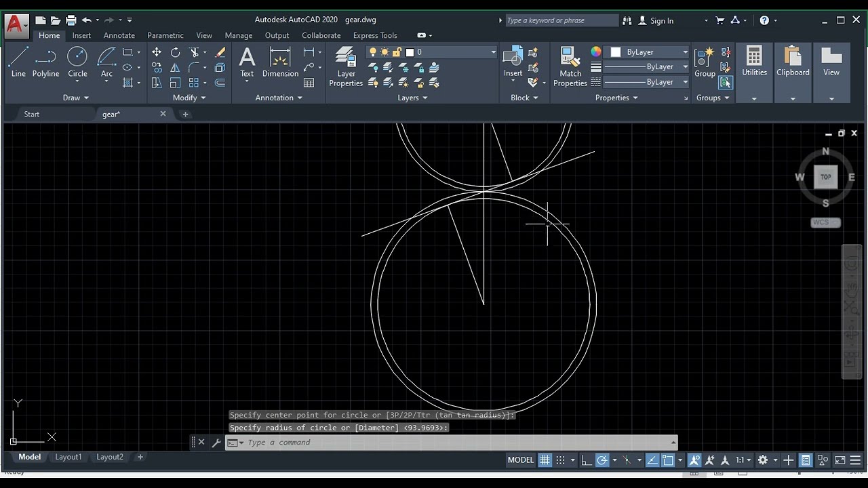Select the Stretch tool
868x488 pixels.
pyautogui.click(x=157, y=83)
